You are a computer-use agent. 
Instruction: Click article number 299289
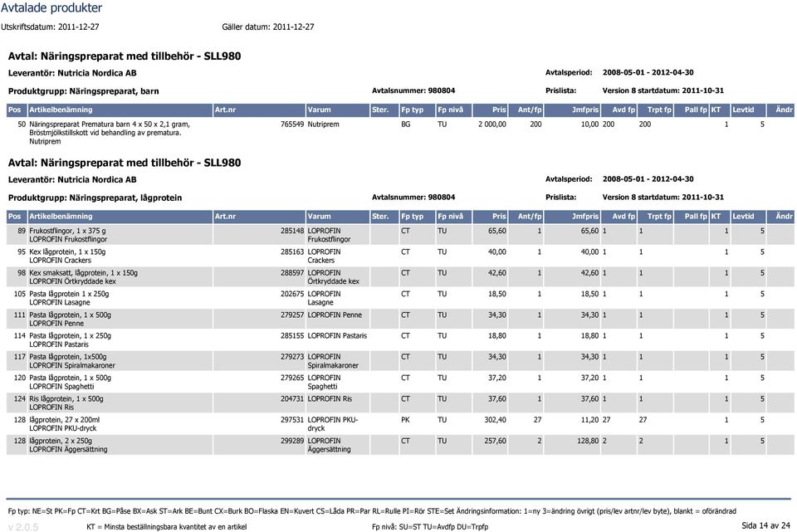tap(292, 441)
